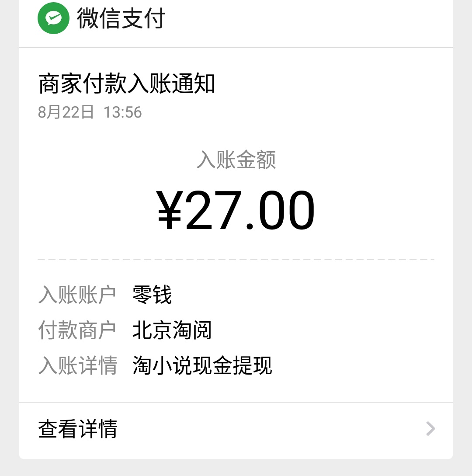
Task: Select the 8月22日 13:56 timestamp
Action: (90, 112)
